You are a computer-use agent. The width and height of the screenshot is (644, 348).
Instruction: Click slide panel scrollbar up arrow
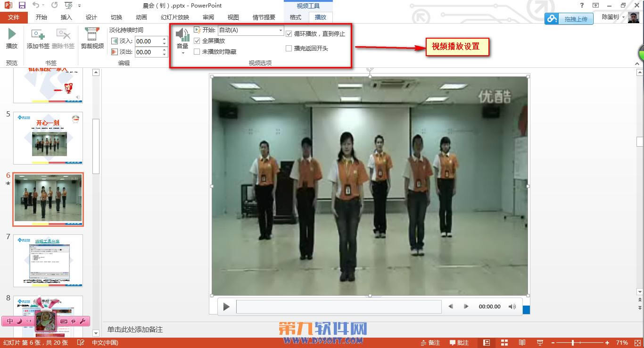tap(96, 72)
